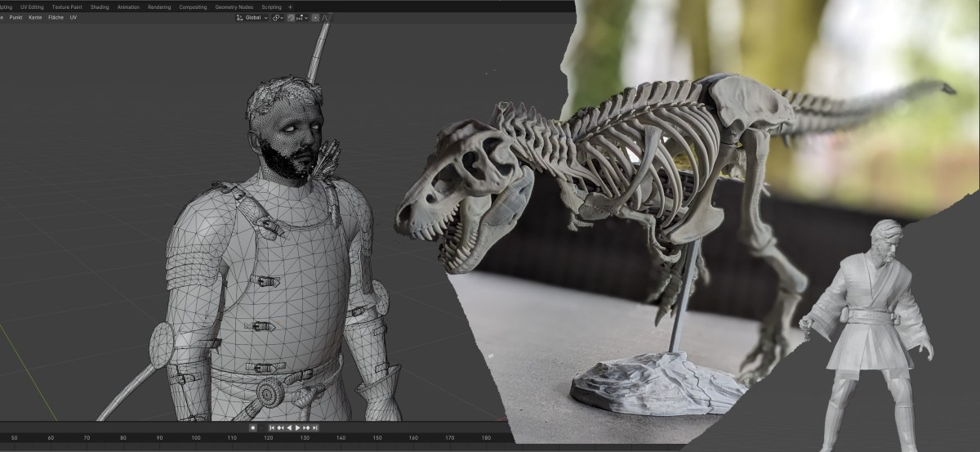Screen dimensions: 980x452
Task: Toggle proportional editing
Action: [314, 17]
